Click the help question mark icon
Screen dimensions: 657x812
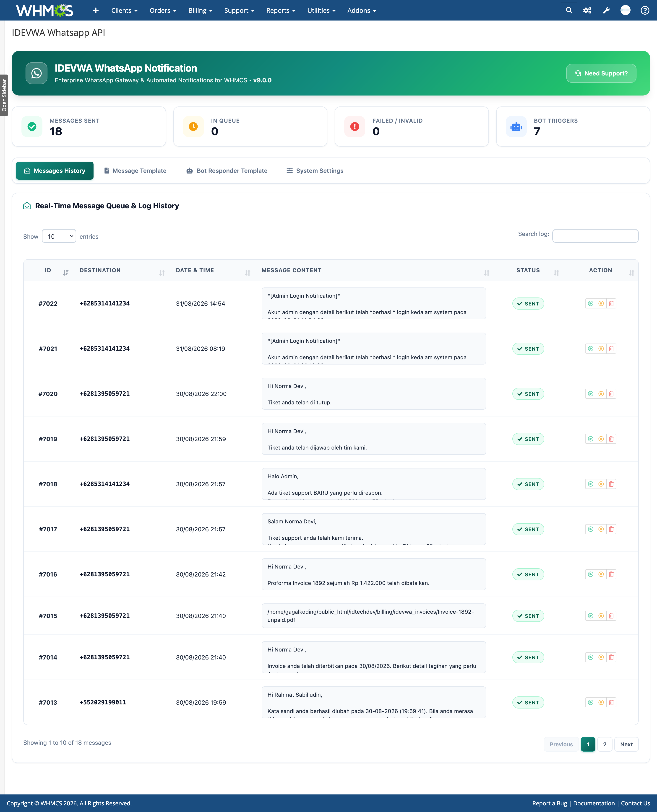(645, 10)
